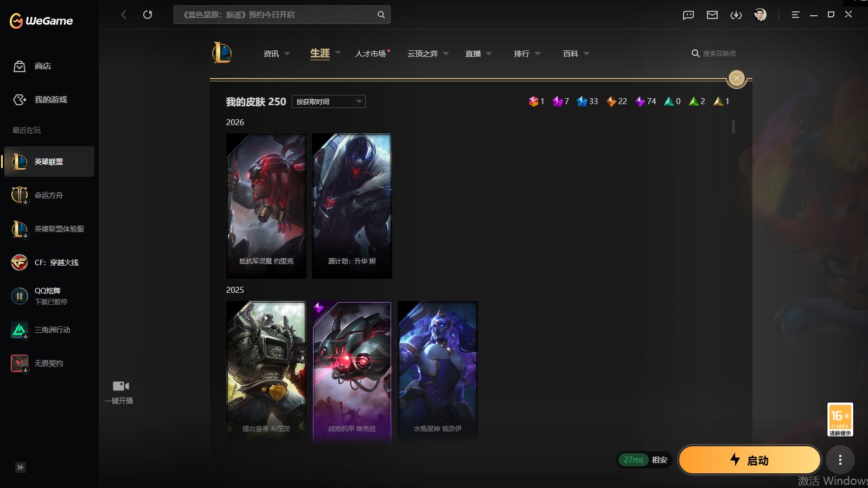The width and height of the screenshot is (868, 488).
Task: Select 英雄联盟体验服 in sidebar
Action: pyautogui.click(x=49, y=229)
